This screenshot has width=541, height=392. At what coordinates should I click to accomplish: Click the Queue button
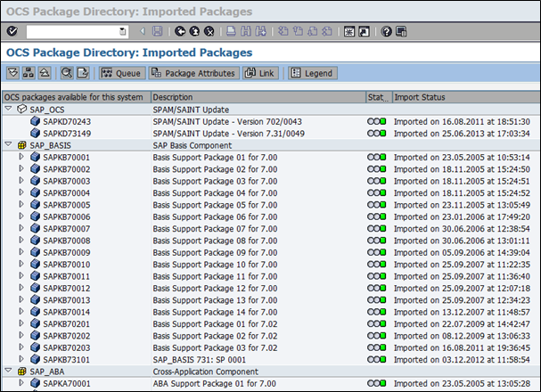tap(122, 73)
